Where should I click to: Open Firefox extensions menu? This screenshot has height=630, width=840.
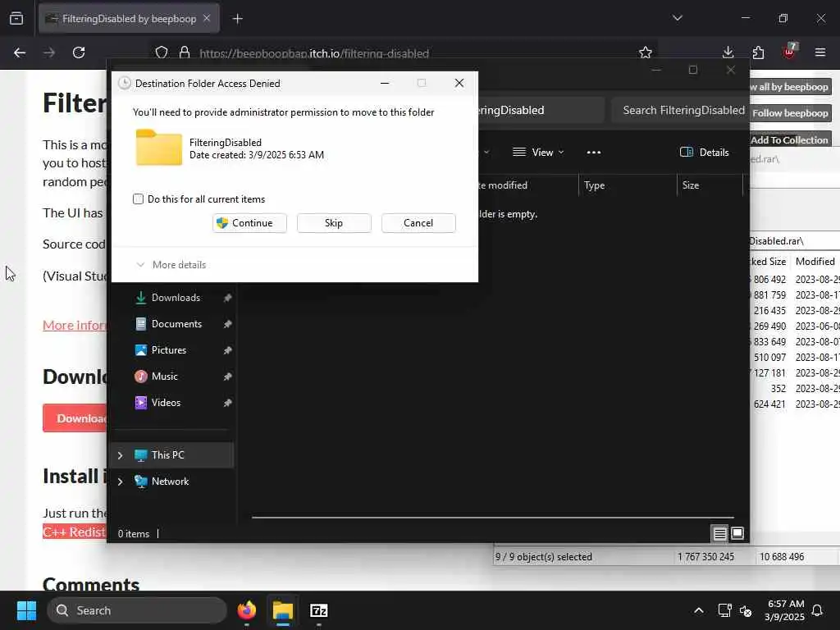(x=758, y=52)
